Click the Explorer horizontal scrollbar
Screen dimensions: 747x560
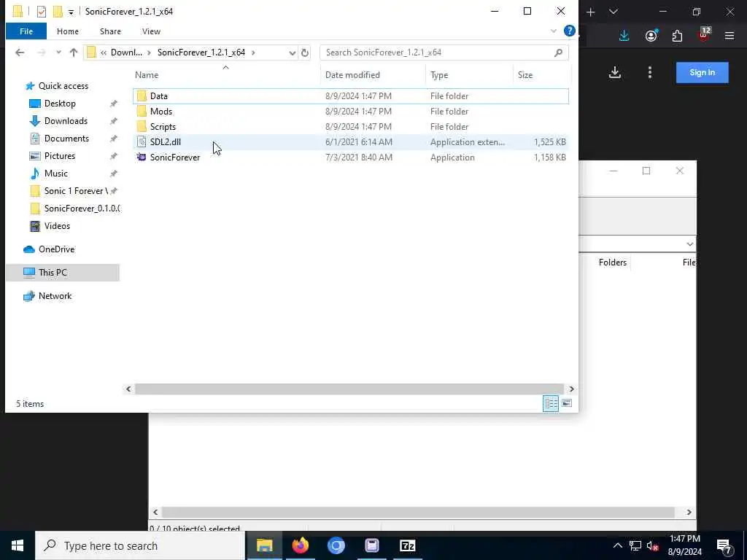[349, 389]
